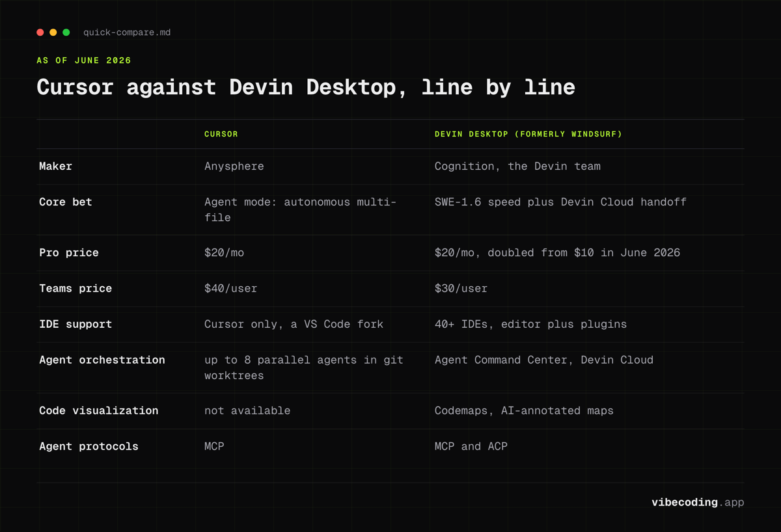Click the Maker row label

pos(56,166)
